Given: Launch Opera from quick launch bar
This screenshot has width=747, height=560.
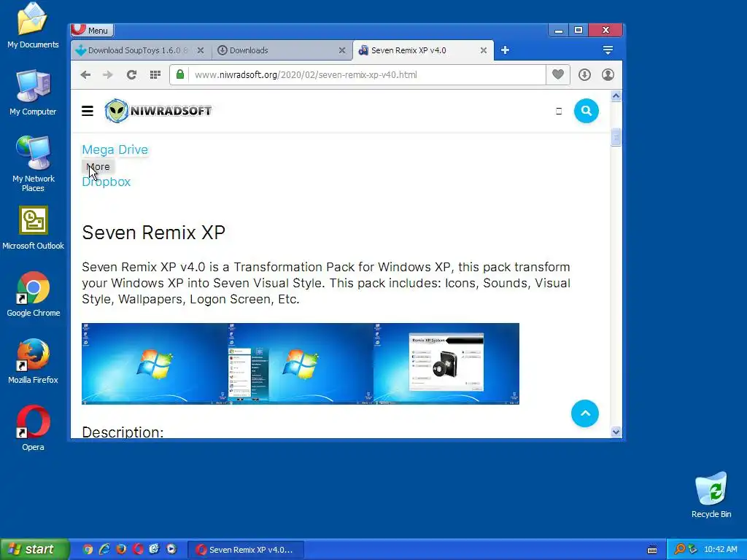Looking at the screenshot, I should point(138,549).
